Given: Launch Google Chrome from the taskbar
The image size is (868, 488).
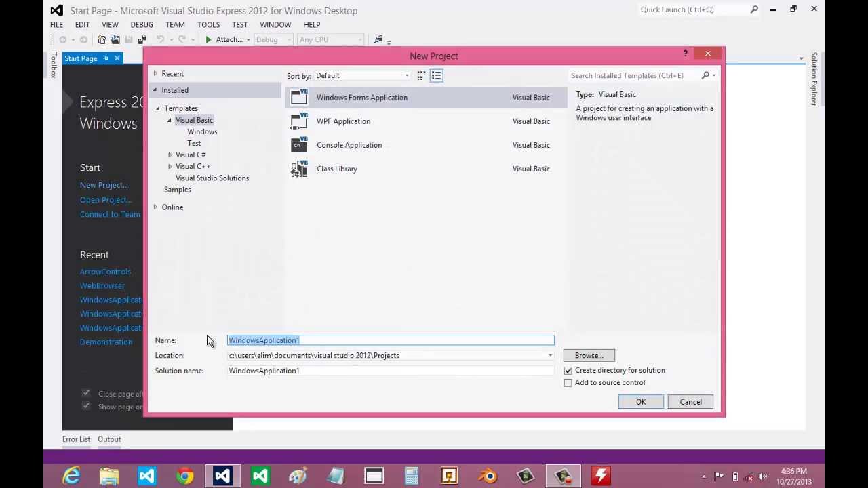Looking at the screenshot, I should point(184,476).
